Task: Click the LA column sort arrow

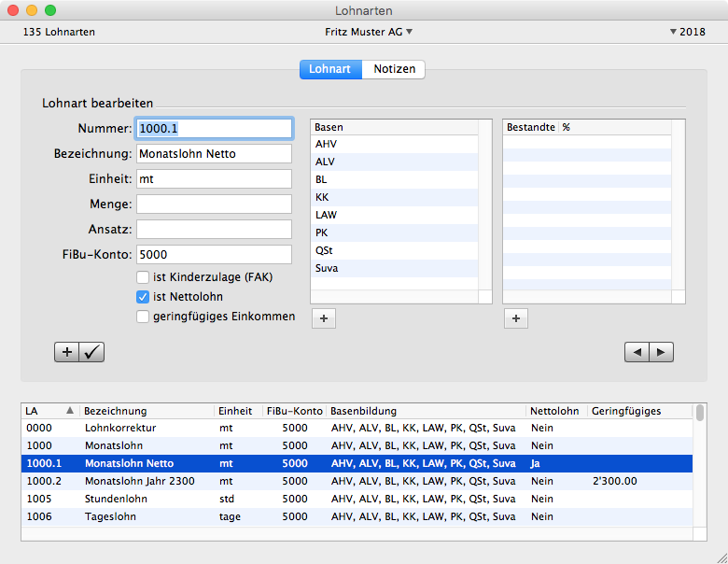Action: click(x=69, y=411)
